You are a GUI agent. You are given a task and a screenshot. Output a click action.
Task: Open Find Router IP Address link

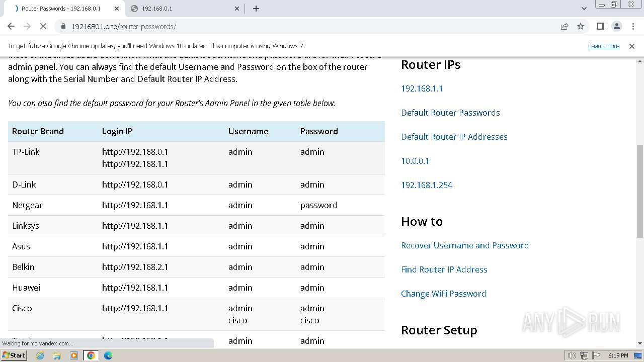[444, 269]
